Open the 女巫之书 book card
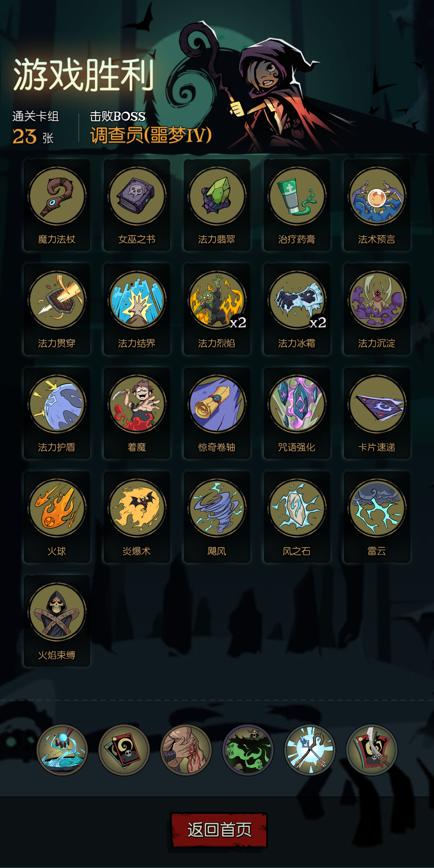The image size is (434, 868). click(x=137, y=205)
